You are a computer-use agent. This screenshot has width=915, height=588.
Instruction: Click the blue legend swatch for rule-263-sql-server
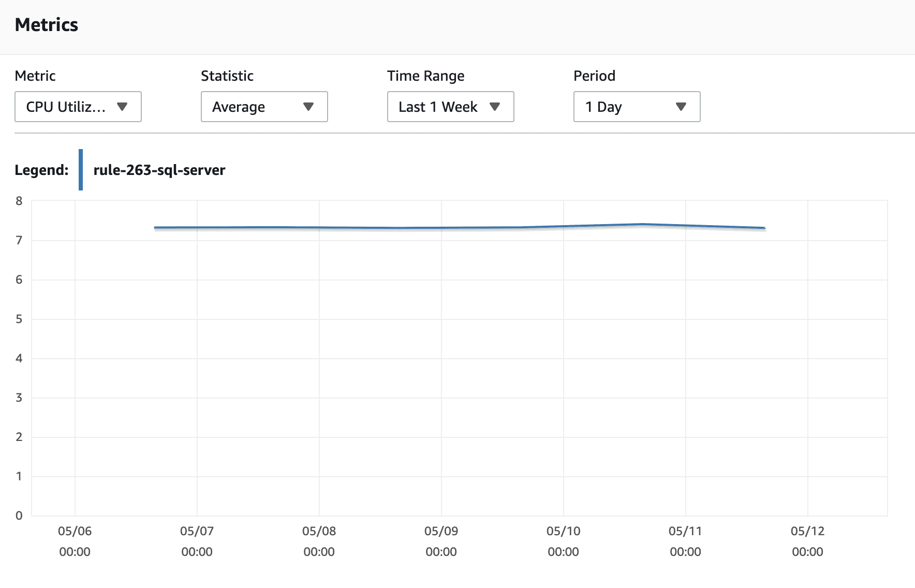81,170
